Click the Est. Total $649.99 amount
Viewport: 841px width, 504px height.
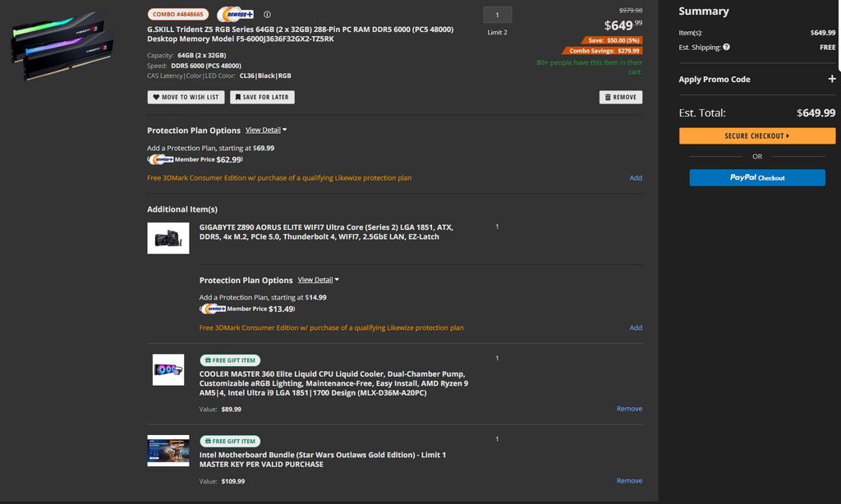(x=816, y=113)
